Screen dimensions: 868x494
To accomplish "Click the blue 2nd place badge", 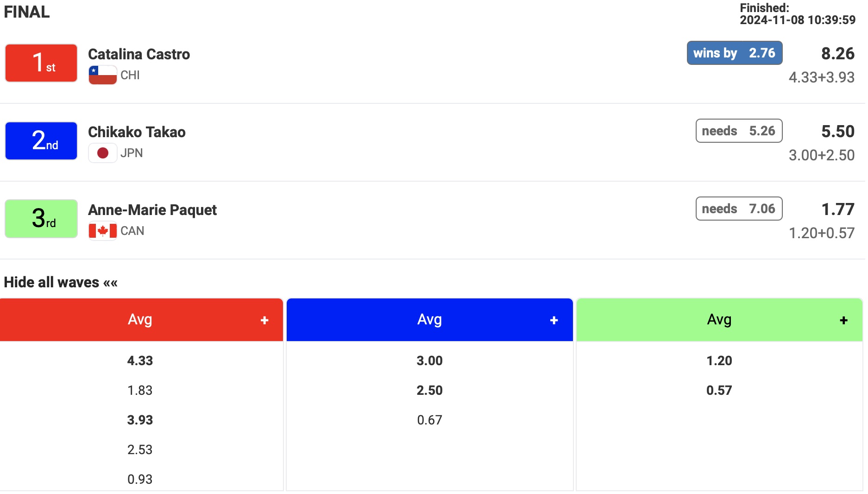I will click(x=41, y=141).
